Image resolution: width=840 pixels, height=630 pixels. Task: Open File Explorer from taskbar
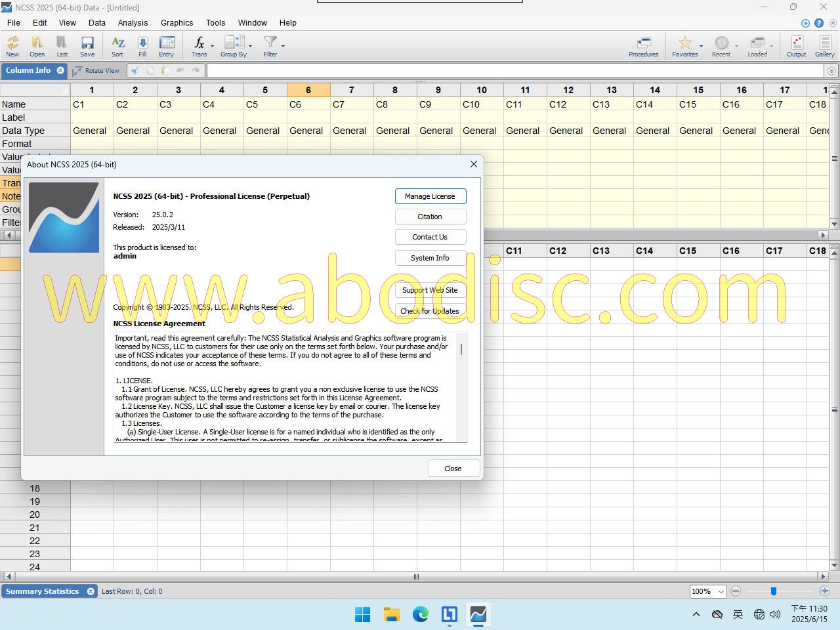392,614
